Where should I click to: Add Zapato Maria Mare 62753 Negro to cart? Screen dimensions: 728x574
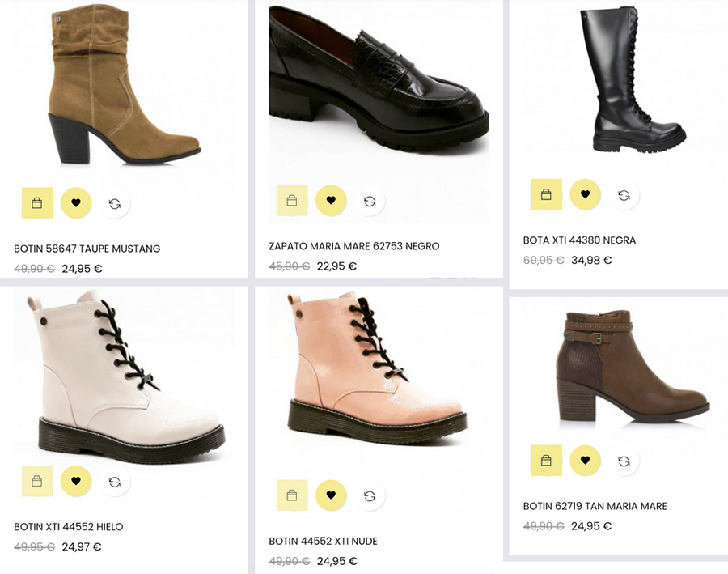tap(292, 201)
